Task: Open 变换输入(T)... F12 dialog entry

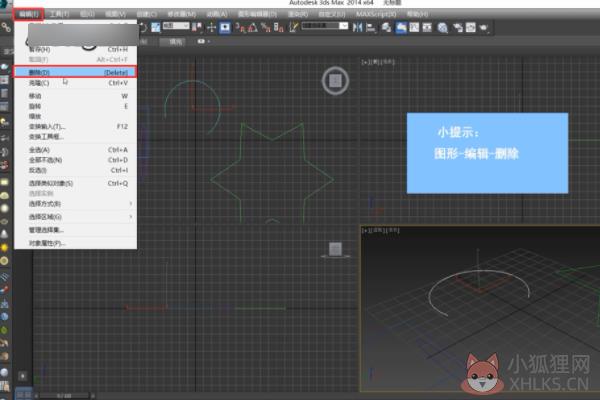Action: point(75,126)
